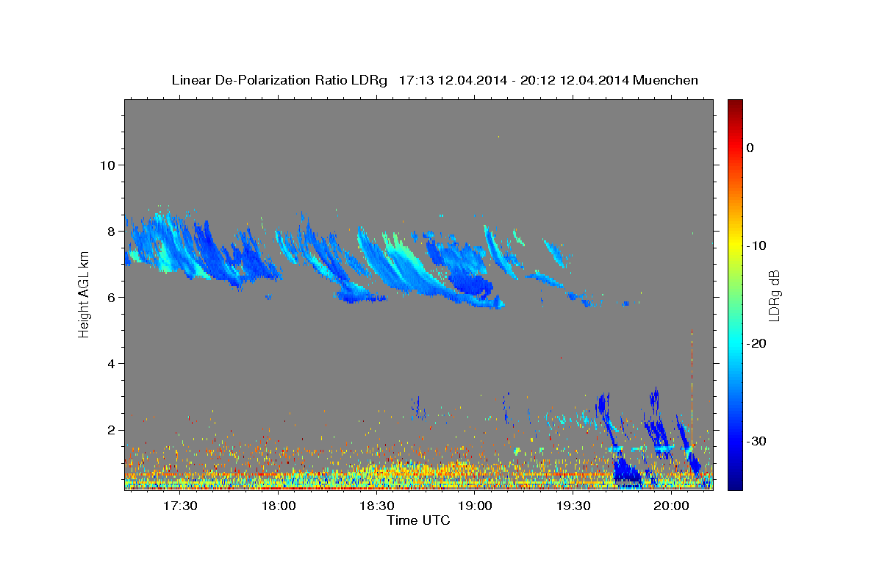The width and height of the screenshot is (882, 588).
Task: Click the dark red top of colorbar
Action: coord(734,107)
